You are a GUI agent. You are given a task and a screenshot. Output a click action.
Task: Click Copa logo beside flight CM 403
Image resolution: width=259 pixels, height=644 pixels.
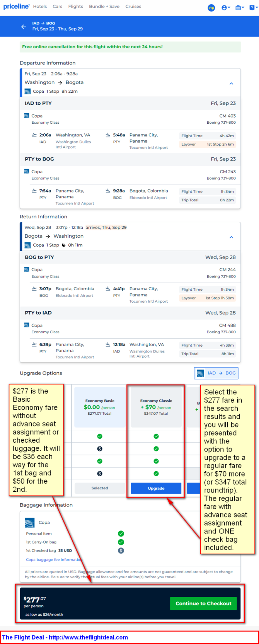click(x=27, y=116)
